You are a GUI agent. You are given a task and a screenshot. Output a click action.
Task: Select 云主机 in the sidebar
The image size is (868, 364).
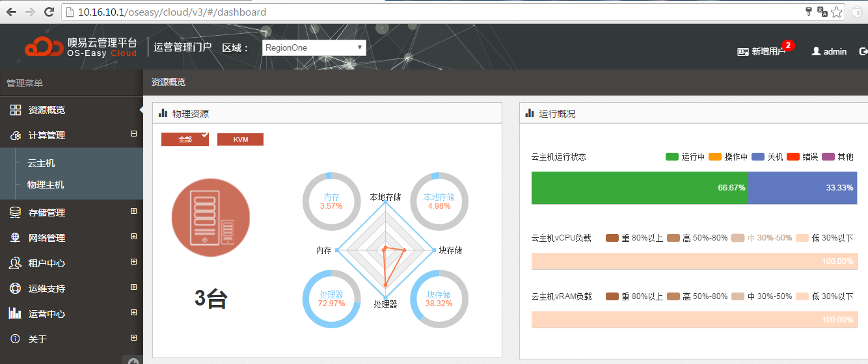tap(41, 163)
